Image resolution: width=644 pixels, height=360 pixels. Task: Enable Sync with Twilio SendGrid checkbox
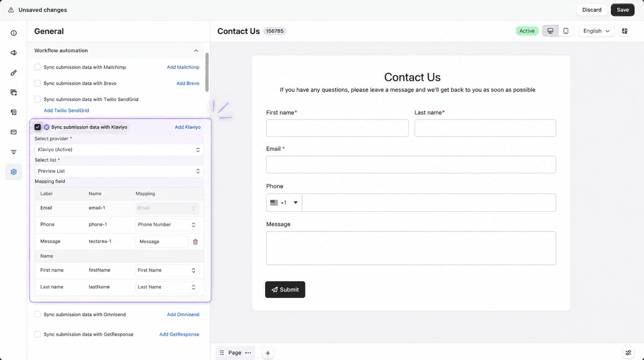pyautogui.click(x=37, y=99)
